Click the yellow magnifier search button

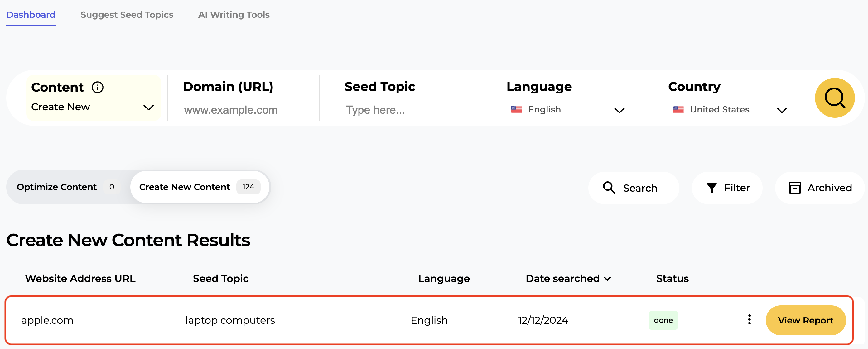[x=834, y=98]
